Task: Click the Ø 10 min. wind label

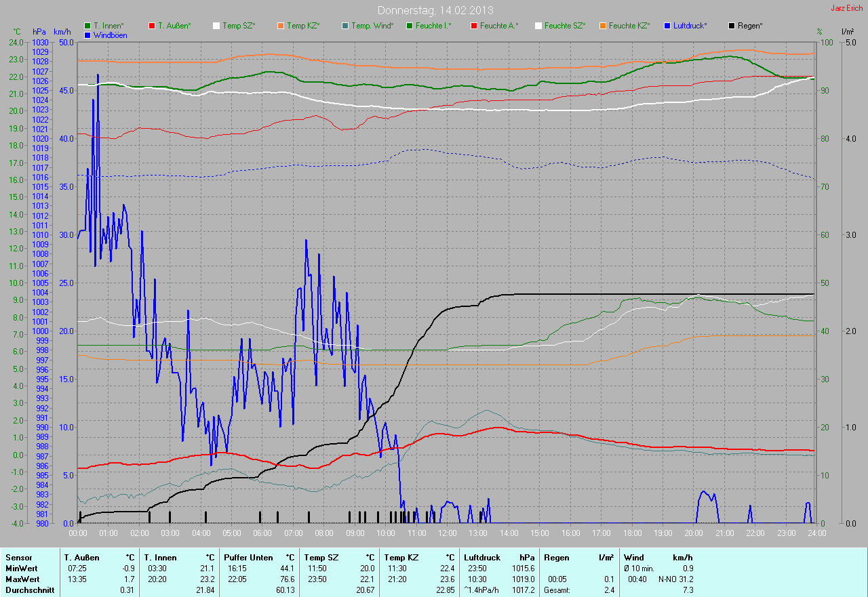Action: 639,569
